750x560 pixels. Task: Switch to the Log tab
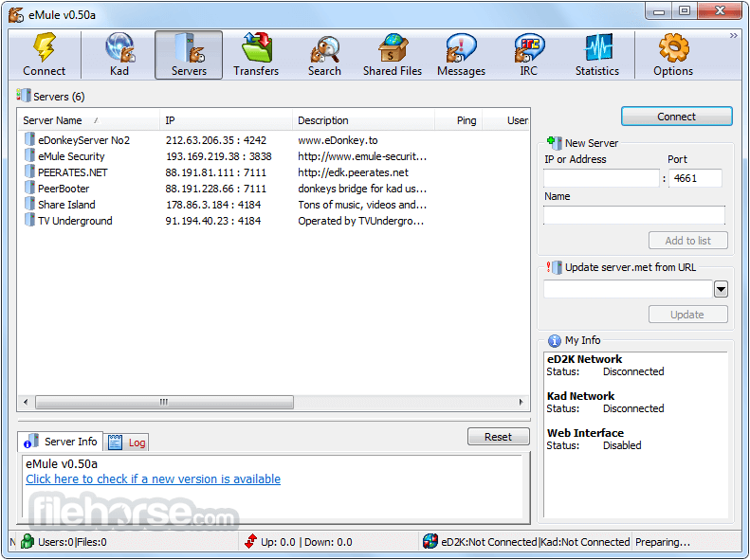tap(127, 443)
